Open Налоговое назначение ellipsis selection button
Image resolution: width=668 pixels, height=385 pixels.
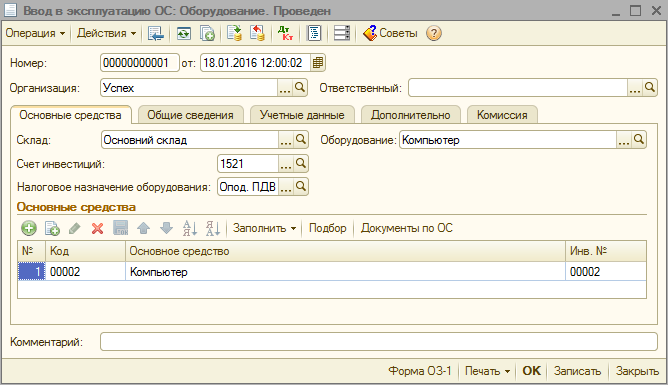[285, 187]
